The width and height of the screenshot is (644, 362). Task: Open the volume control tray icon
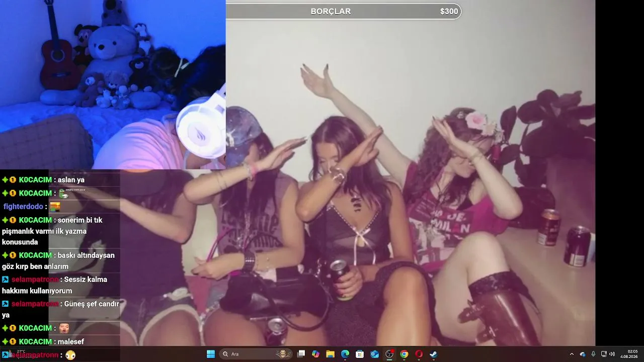612,354
